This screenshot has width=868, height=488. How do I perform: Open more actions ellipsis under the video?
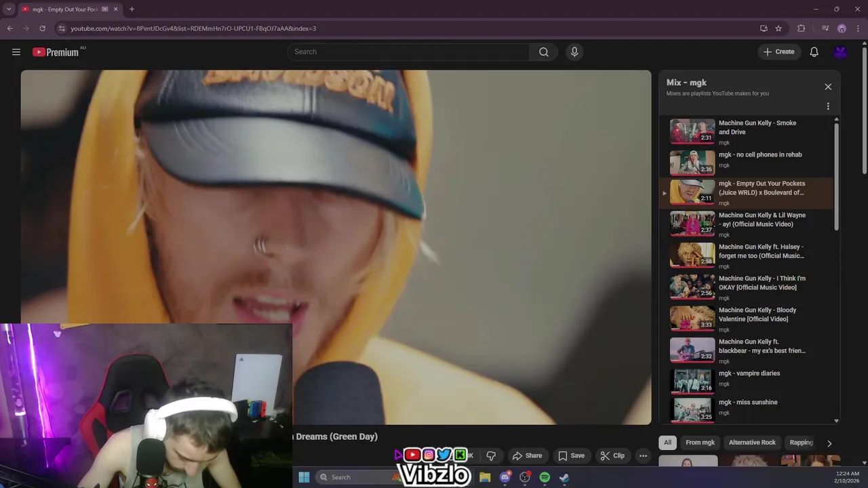click(643, 455)
